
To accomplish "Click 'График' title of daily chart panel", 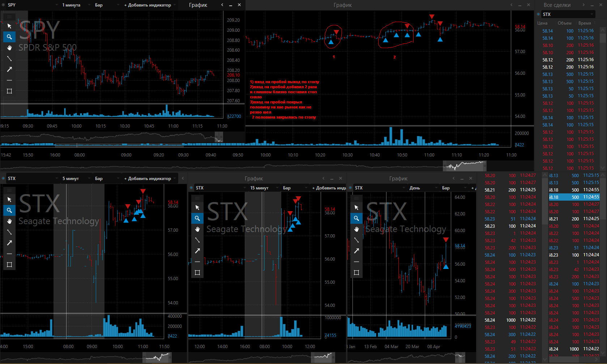I will tap(398, 179).
